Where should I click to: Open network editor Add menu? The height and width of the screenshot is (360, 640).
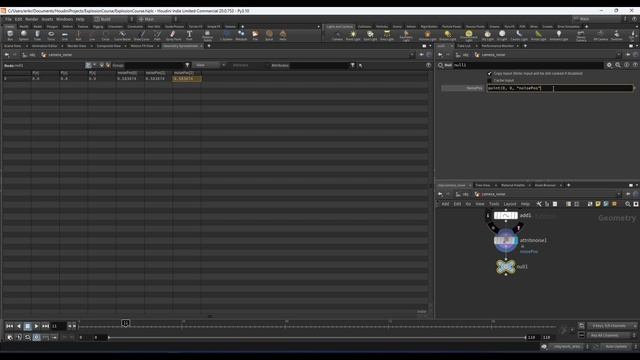(445, 204)
